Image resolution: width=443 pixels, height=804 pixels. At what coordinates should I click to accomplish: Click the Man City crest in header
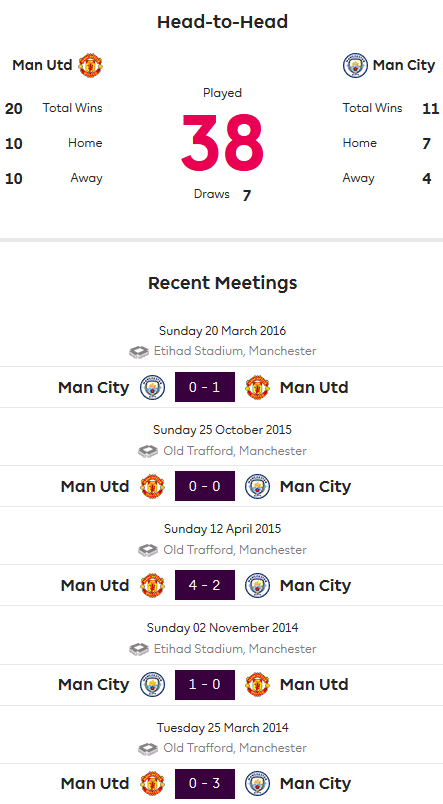(x=355, y=65)
